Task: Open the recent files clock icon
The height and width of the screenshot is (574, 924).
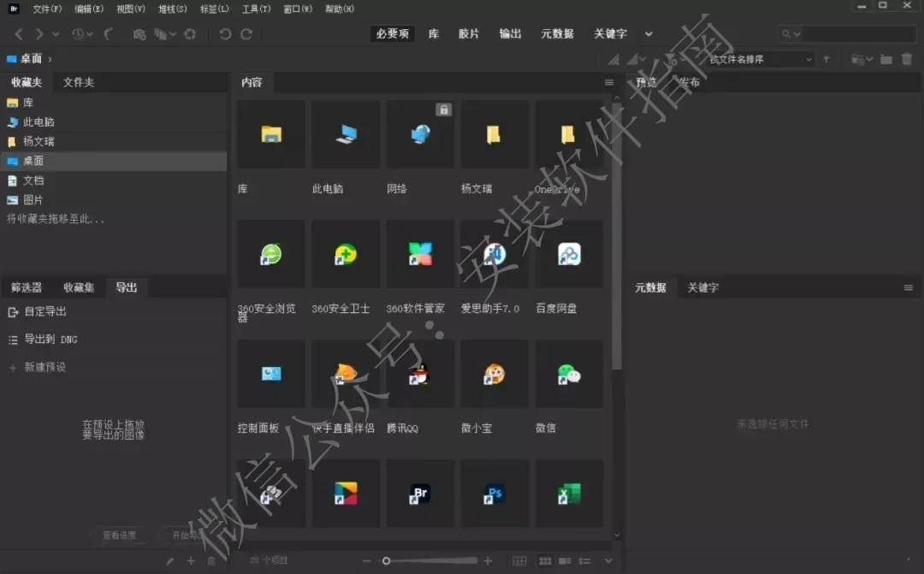Action: 78,34
